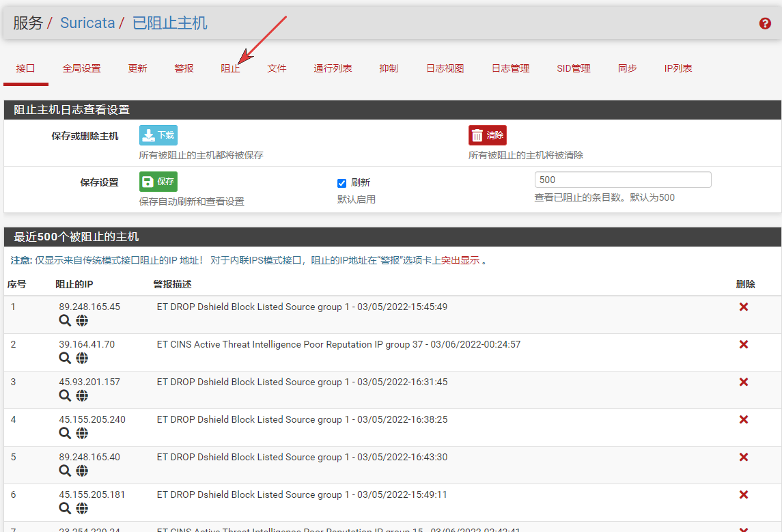The height and width of the screenshot is (532, 782).
Task: Toggle the 刷新 auto-refresh checkbox
Action: coord(342,183)
